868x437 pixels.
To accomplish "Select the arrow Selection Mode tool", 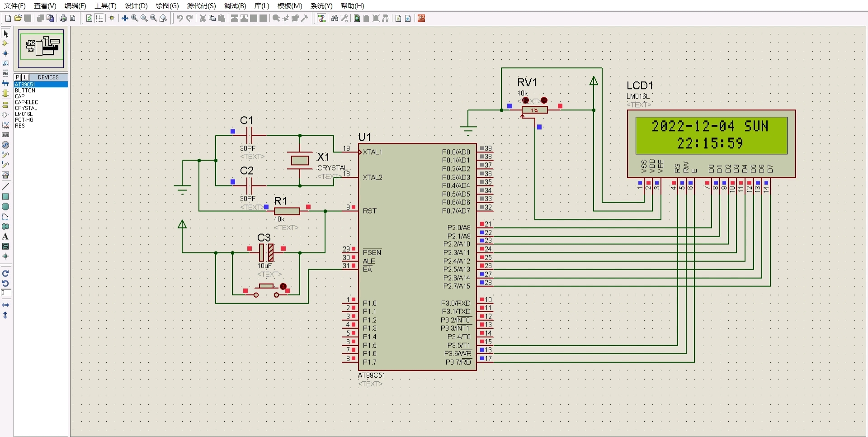I will [x=6, y=34].
